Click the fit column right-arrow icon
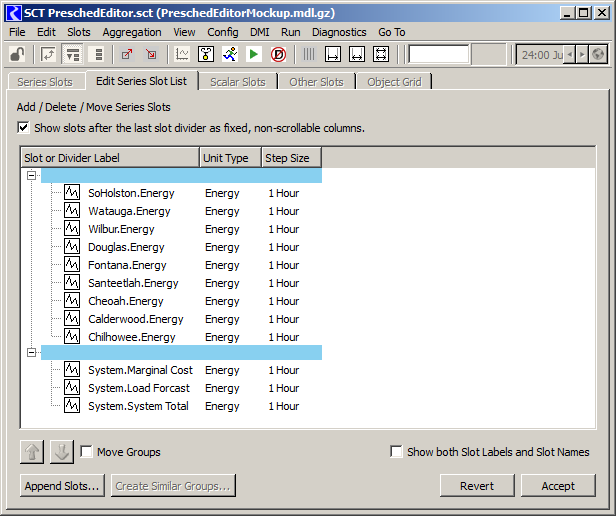 [x=333, y=54]
